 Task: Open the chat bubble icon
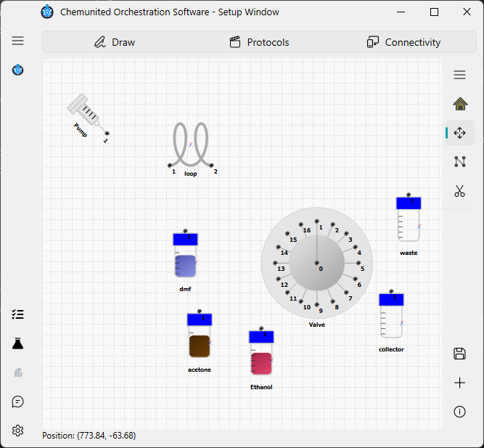17,402
